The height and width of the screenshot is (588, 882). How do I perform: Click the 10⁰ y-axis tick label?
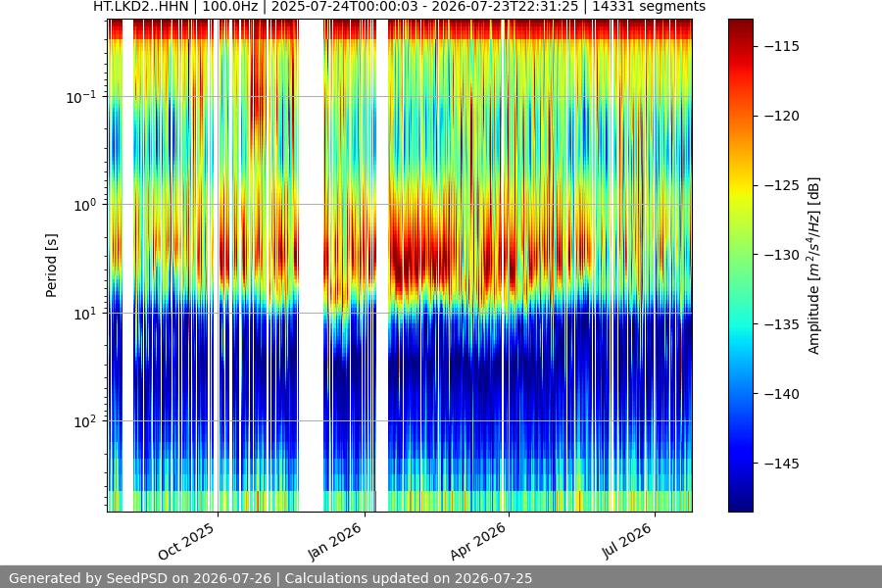pyautogui.click(x=85, y=205)
